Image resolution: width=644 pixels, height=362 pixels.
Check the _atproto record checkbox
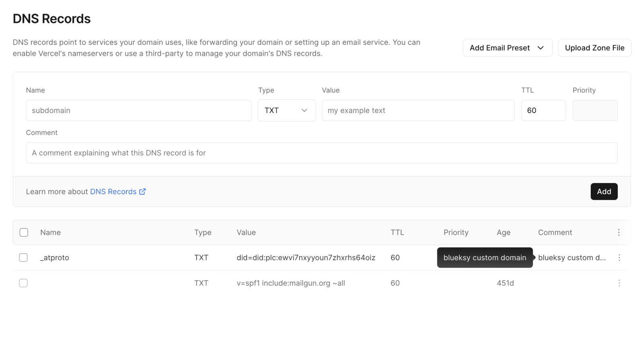(23, 257)
